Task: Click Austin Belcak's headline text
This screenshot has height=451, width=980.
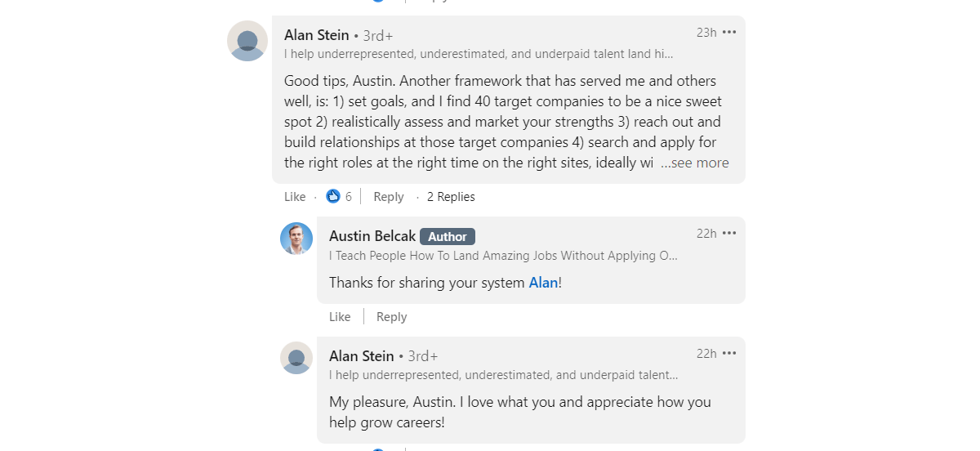Action: coord(503,256)
